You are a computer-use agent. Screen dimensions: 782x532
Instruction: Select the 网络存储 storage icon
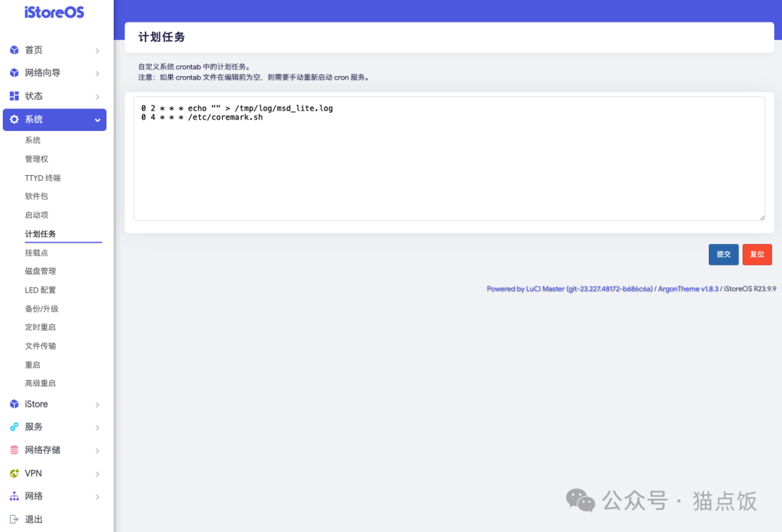(13, 449)
